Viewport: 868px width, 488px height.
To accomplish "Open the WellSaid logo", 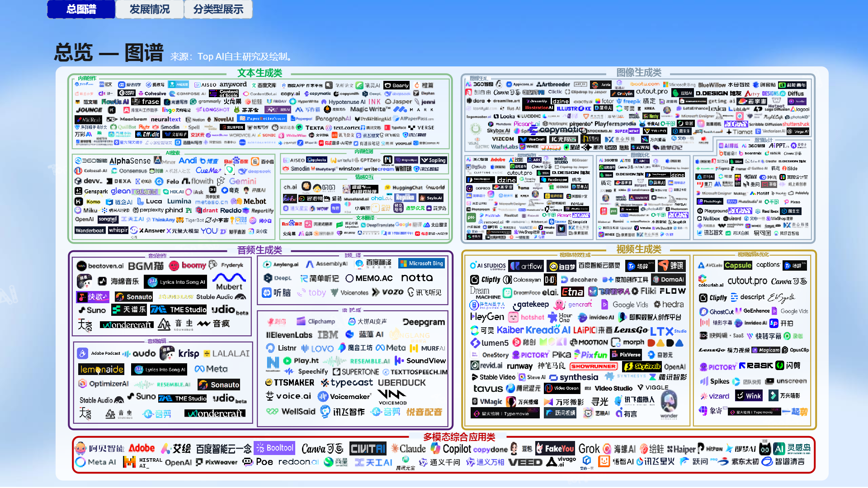I will click(291, 412).
